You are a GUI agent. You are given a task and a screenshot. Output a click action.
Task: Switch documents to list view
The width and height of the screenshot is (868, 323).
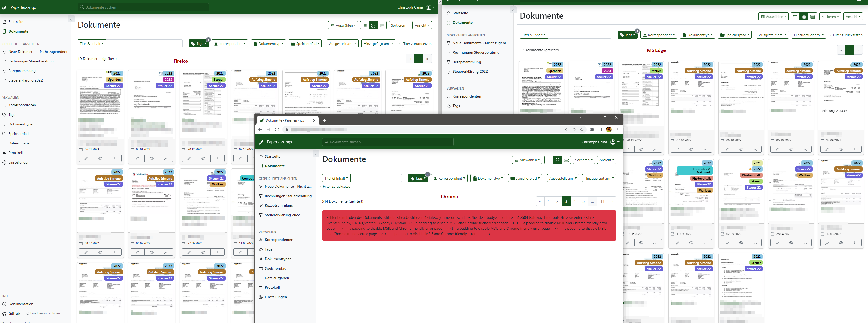tap(364, 25)
